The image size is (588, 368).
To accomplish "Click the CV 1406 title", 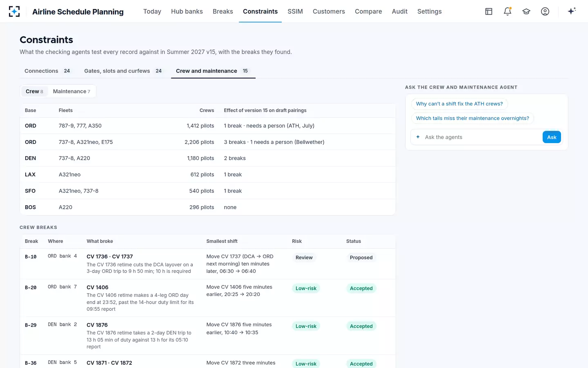I will [97, 287].
